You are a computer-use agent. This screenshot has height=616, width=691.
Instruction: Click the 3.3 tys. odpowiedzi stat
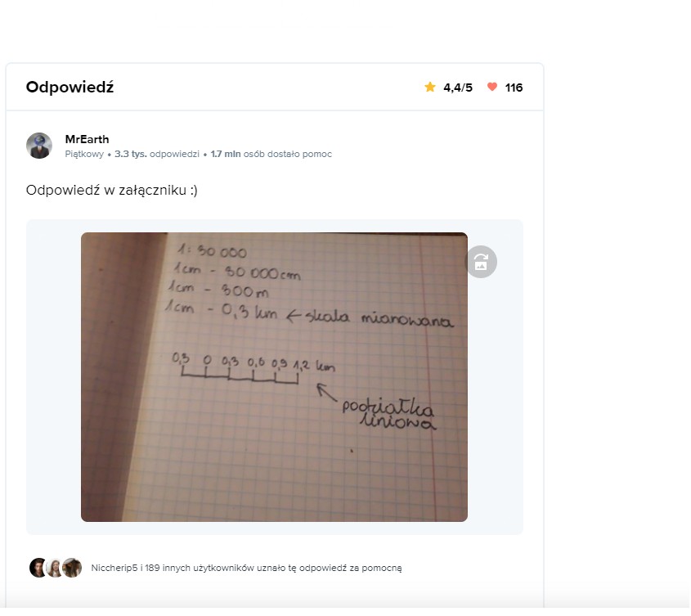point(157,155)
